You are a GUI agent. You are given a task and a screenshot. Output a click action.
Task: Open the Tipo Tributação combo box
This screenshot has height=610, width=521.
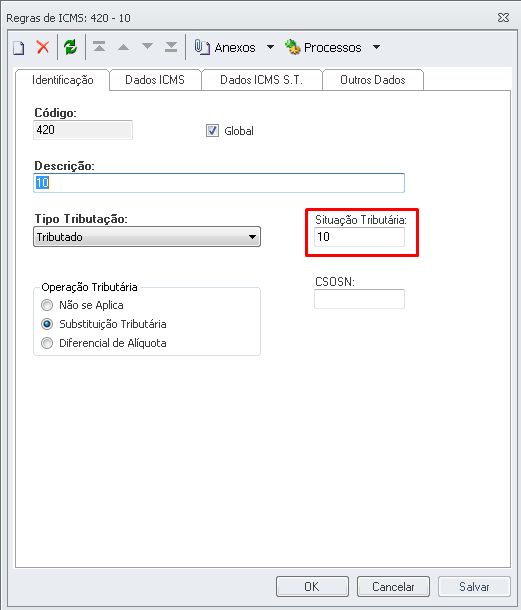147,237
